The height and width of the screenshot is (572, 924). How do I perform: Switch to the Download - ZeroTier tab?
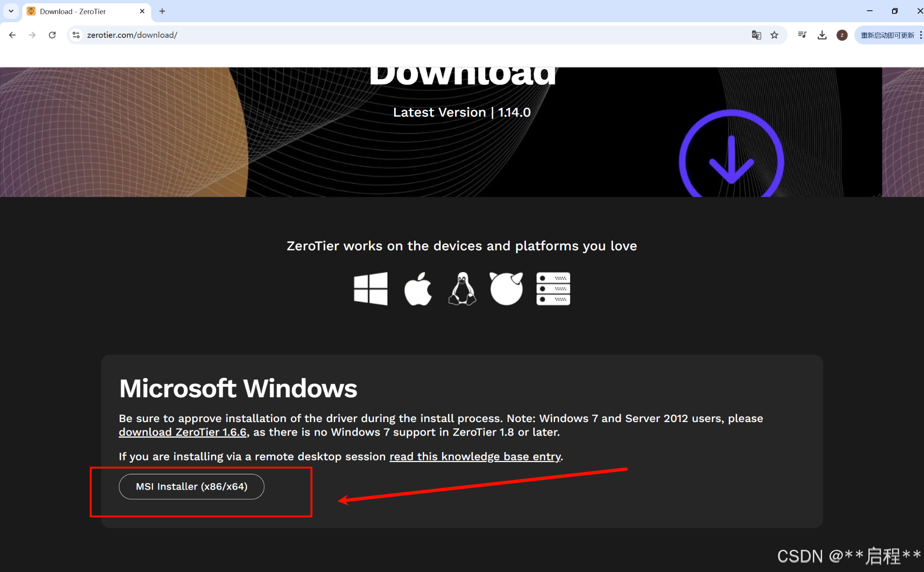tap(87, 11)
